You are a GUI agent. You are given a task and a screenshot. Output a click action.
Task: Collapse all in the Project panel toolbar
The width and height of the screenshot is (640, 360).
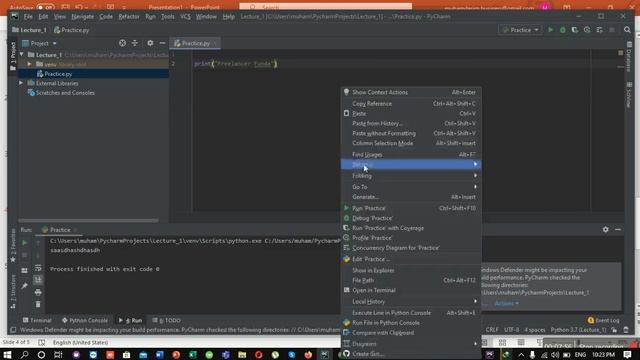click(x=134, y=43)
